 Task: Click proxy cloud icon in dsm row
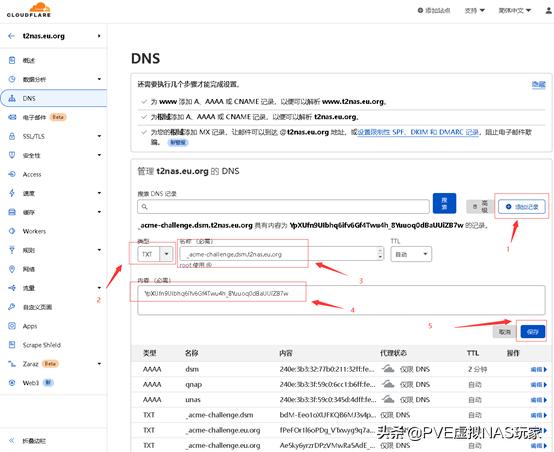point(388,369)
